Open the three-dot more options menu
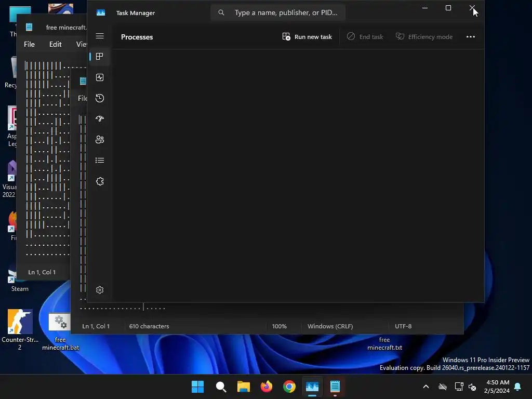Image resolution: width=532 pixels, height=399 pixels. click(x=471, y=37)
